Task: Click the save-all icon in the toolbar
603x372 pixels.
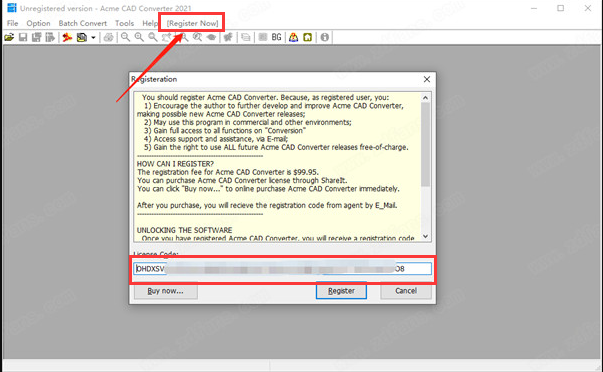Action: [x=37, y=37]
